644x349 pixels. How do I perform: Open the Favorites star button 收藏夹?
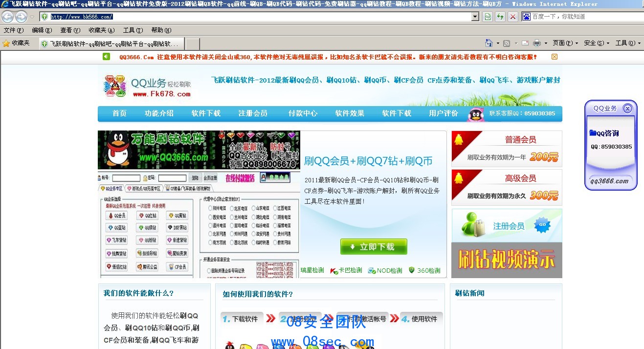tap(16, 43)
